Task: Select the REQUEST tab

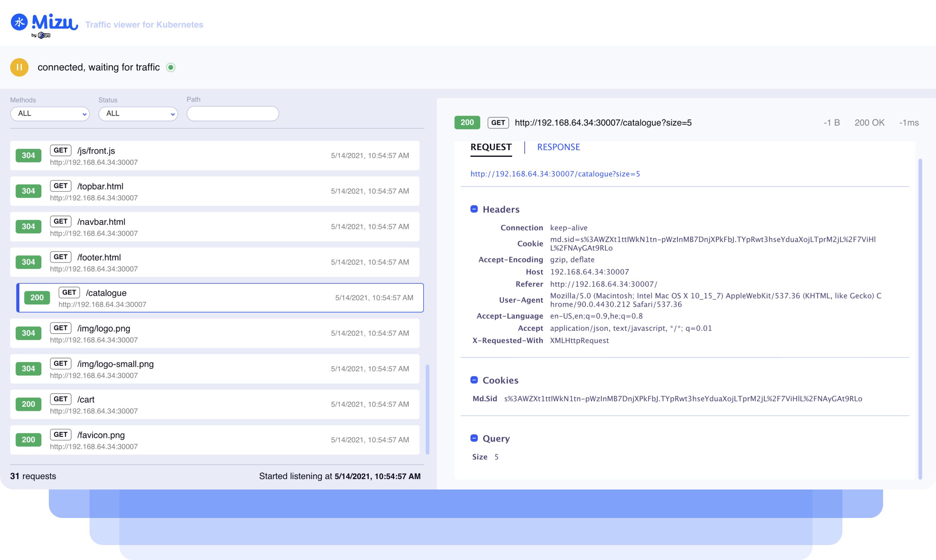Action: pos(491,147)
